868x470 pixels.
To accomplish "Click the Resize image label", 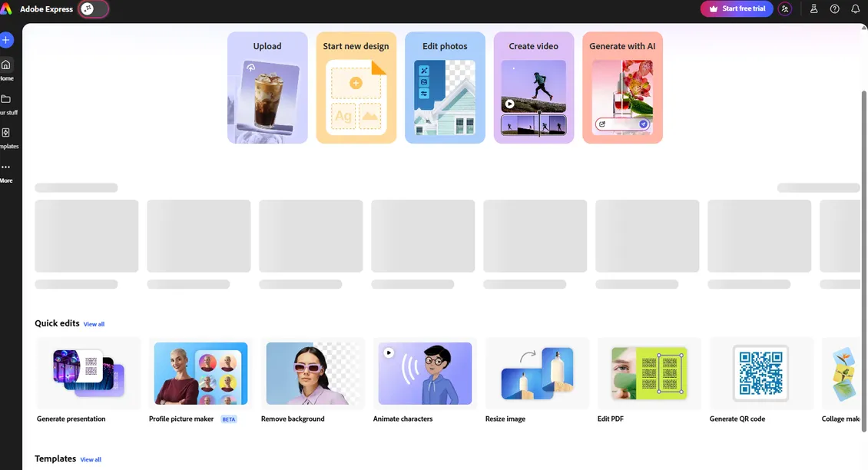I will [x=505, y=419].
